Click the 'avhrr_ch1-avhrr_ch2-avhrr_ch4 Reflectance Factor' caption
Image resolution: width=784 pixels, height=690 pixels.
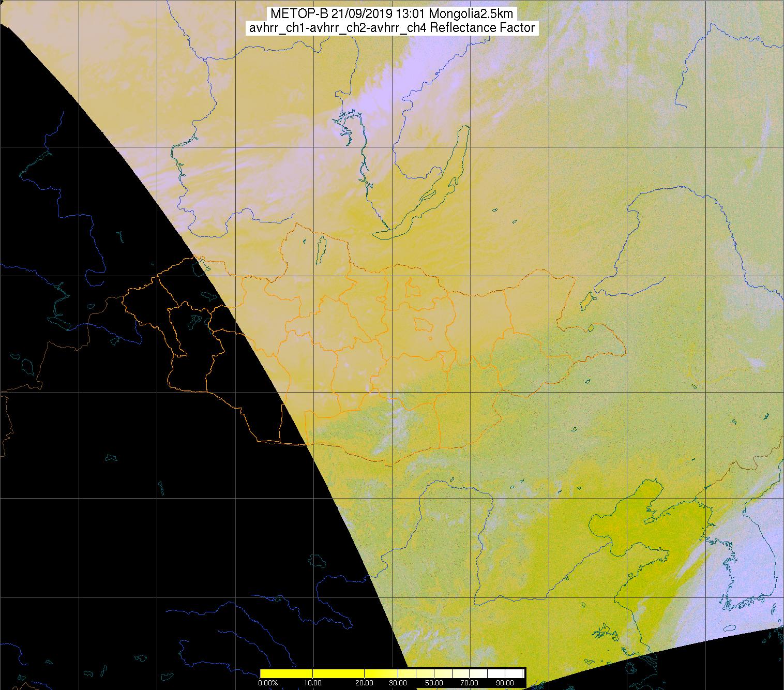click(x=391, y=28)
